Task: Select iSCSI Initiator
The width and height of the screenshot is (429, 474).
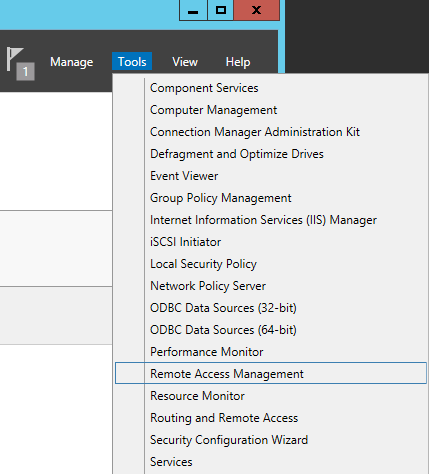Action: pyautogui.click(x=185, y=242)
